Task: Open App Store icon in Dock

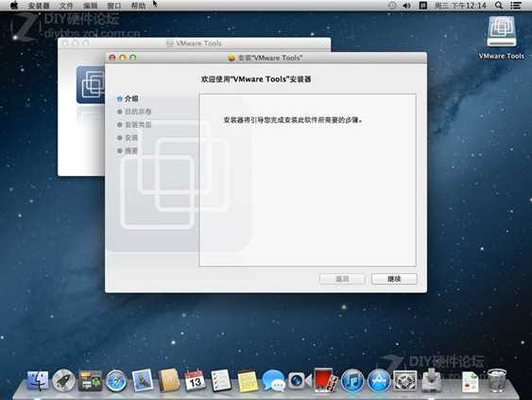Action: point(379,380)
